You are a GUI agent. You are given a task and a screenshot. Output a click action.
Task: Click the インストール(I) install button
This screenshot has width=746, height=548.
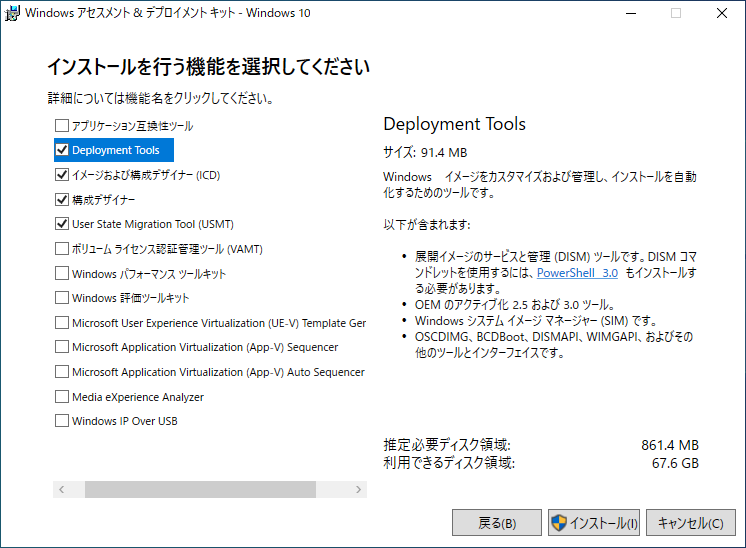pyautogui.click(x=594, y=523)
